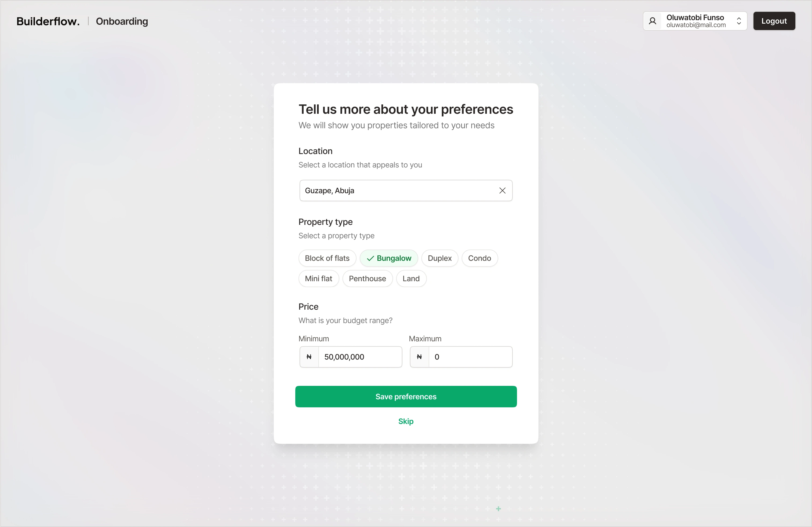Select the Duplex property type

click(439, 259)
